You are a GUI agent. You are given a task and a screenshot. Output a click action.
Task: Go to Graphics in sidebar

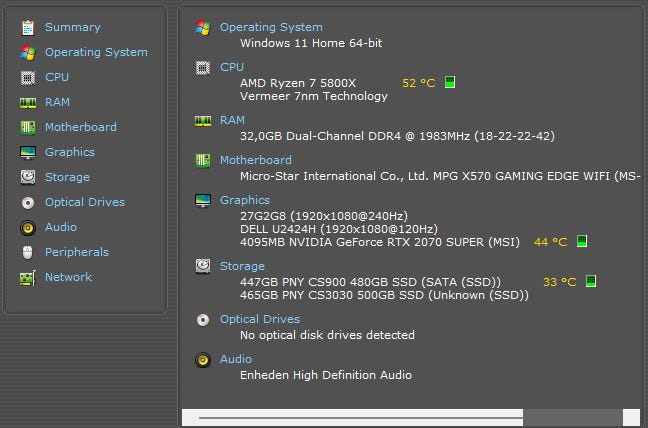[x=70, y=152]
